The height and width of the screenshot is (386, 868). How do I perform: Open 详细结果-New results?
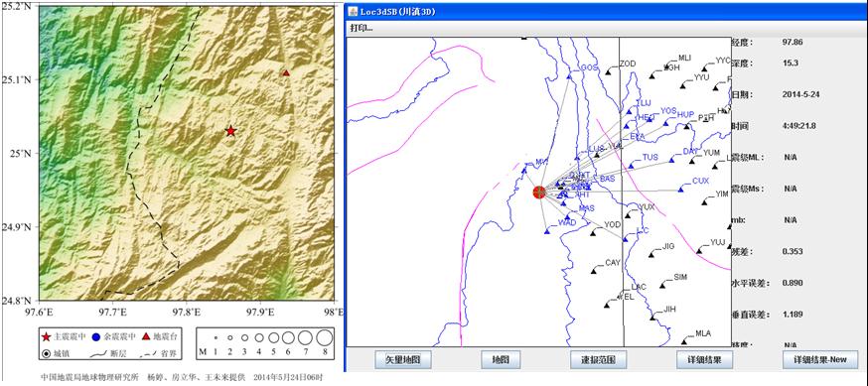click(x=820, y=359)
